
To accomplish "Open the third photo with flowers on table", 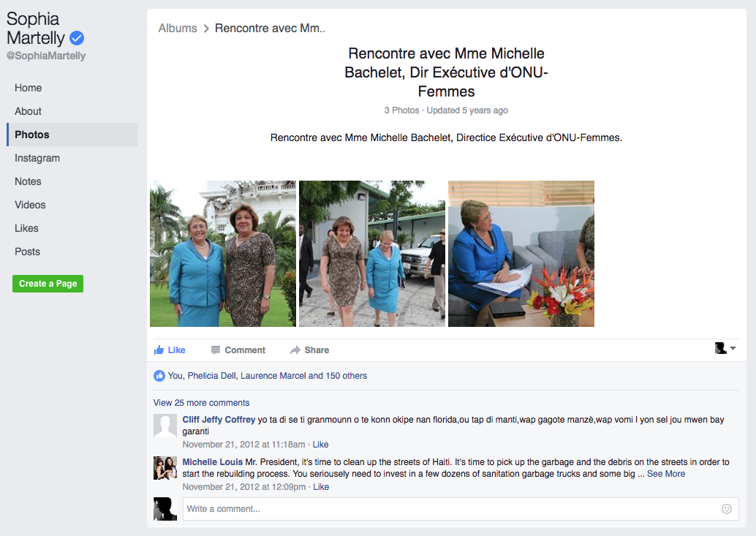I will point(521,254).
